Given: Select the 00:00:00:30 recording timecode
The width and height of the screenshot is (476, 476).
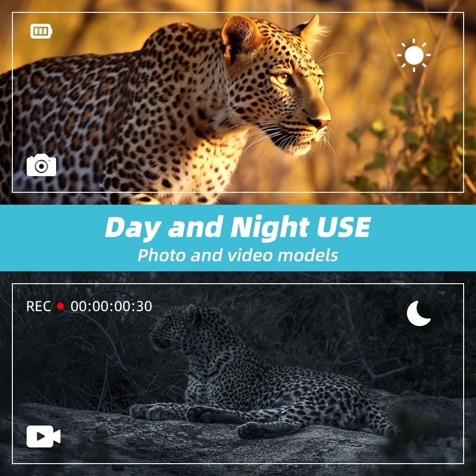Looking at the screenshot, I should coord(111,306).
